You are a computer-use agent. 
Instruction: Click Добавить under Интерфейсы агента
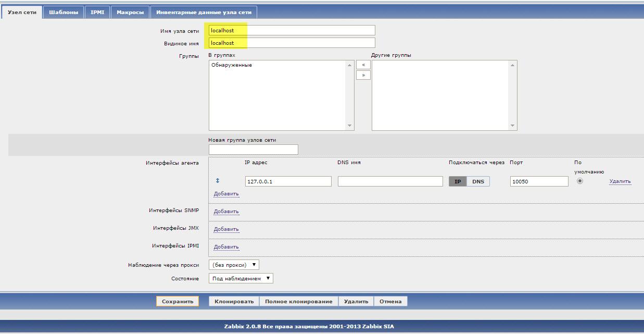(x=226, y=194)
